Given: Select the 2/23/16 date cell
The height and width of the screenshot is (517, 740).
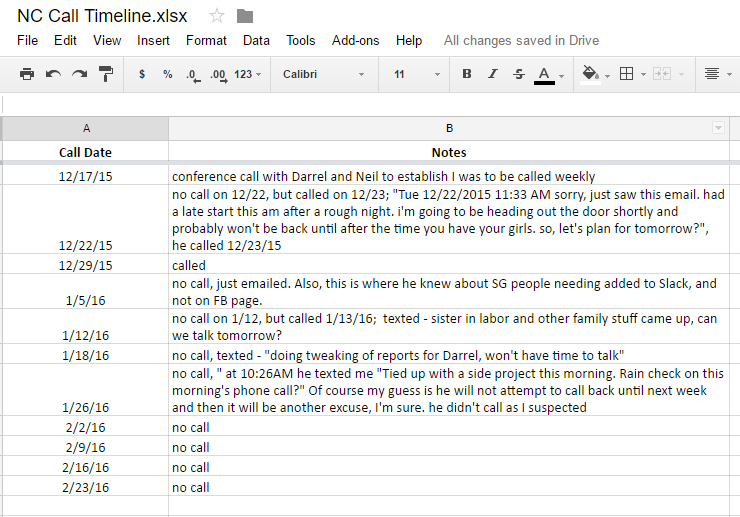Looking at the screenshot, I should coord(85,486).
